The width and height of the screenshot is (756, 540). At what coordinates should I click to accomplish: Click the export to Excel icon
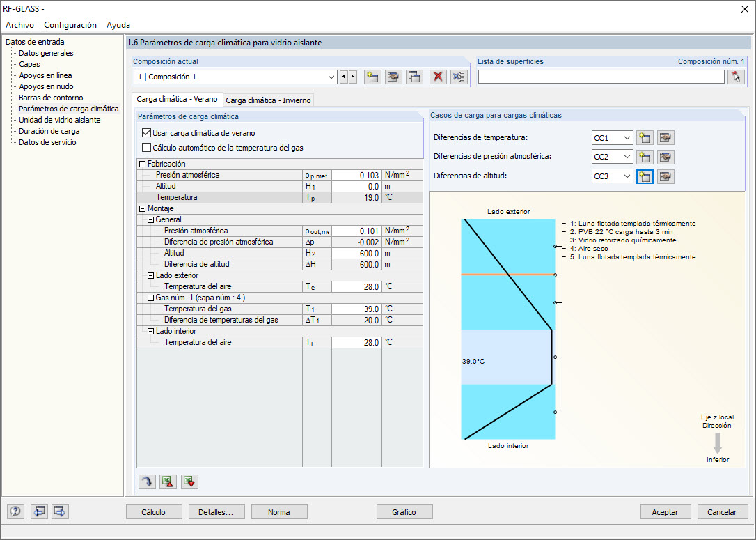(x=168, y=481)
